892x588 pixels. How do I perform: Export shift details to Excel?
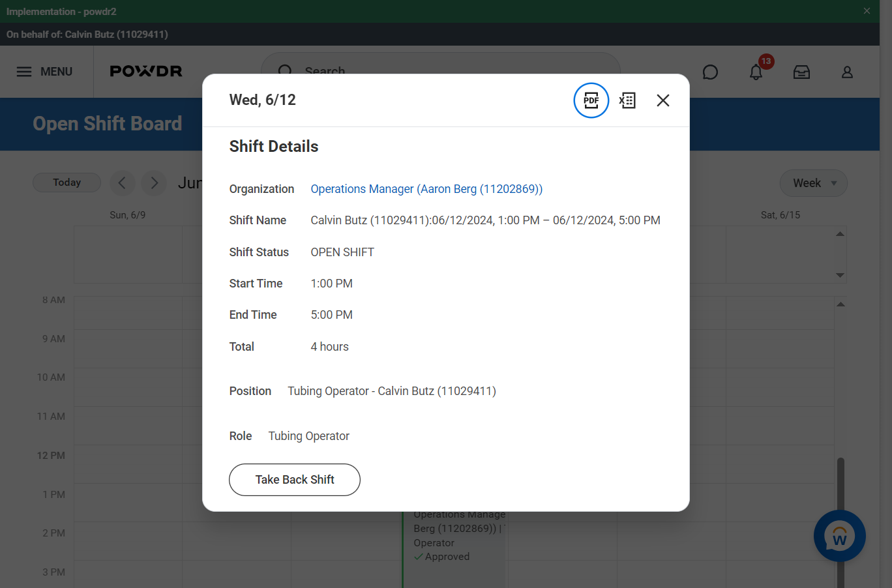pos(627,100)
